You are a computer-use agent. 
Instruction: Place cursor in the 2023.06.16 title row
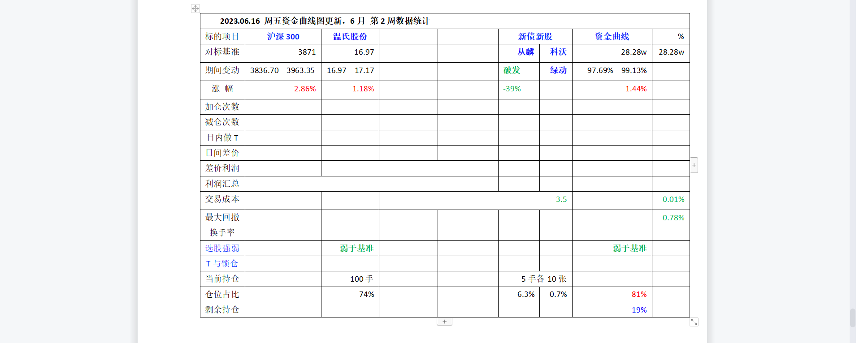click(325, 21)
